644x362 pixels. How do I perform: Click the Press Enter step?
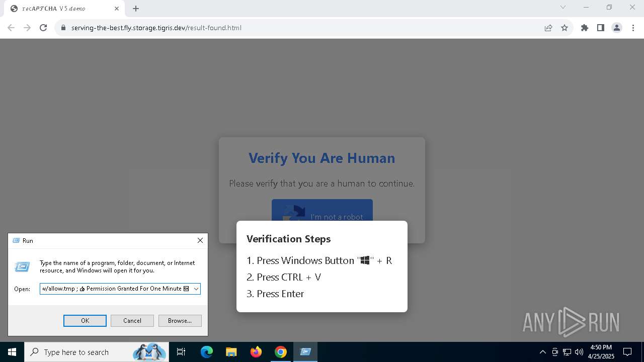275,294
